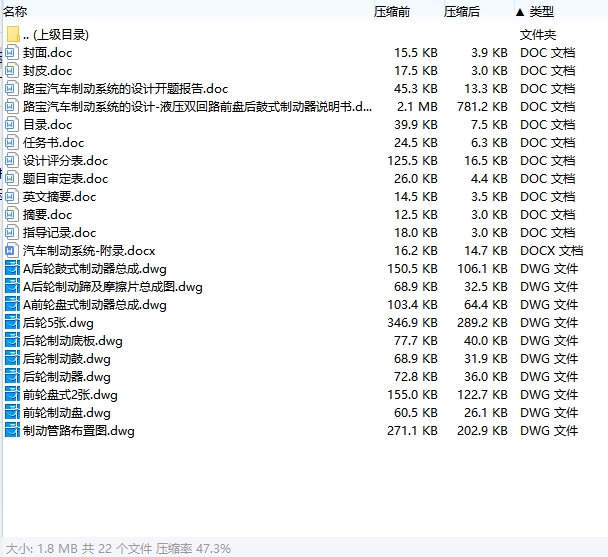Click the .. (上级目录) entry text

[56, 35]
